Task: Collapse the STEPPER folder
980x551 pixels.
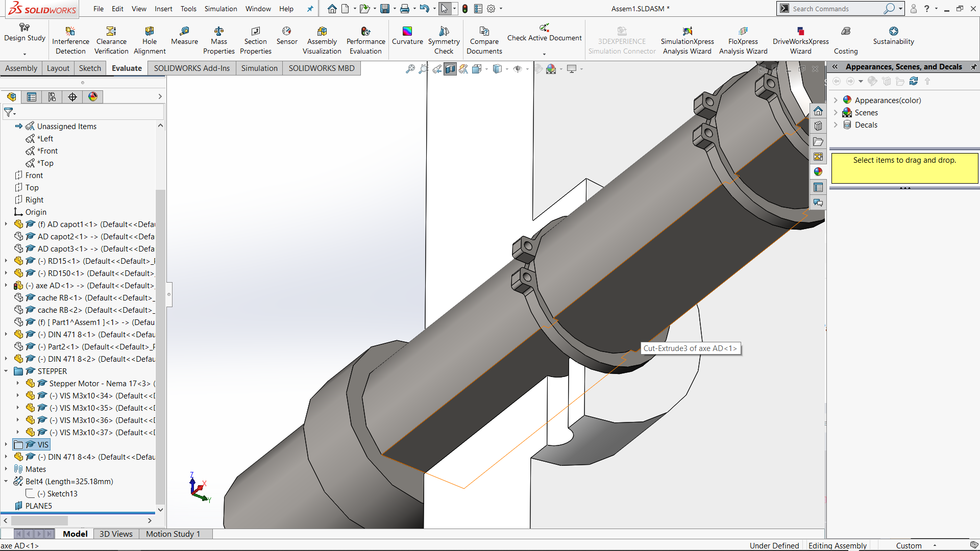Action: (6, 371)
